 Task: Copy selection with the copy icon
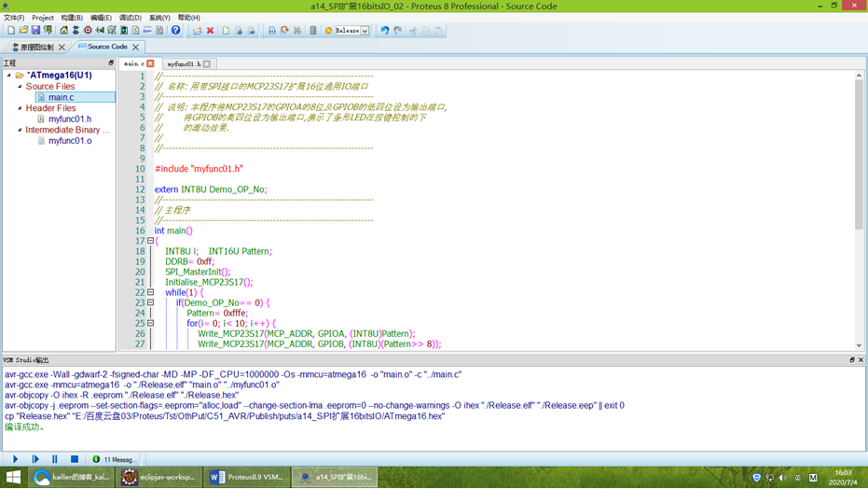[426, 31]
